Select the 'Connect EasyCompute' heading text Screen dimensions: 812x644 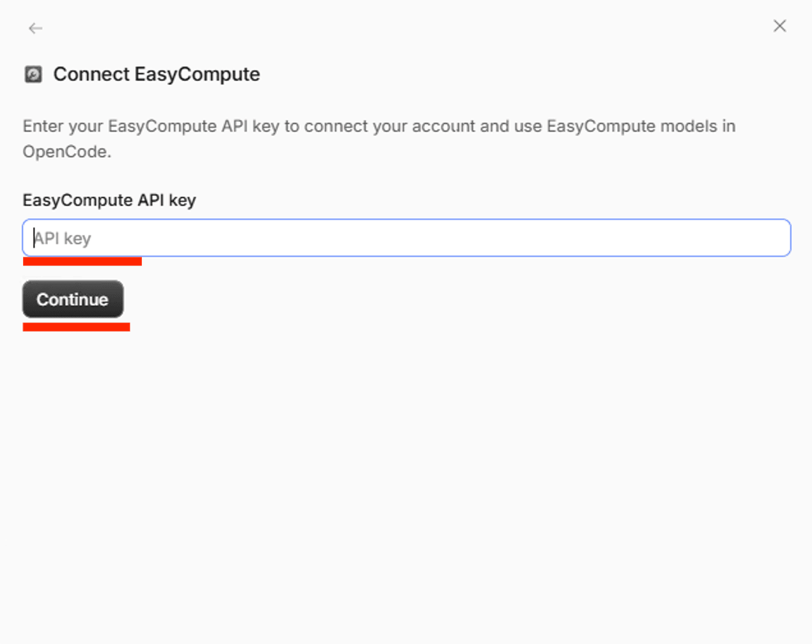pyautogui.click(x=157, y=74)
